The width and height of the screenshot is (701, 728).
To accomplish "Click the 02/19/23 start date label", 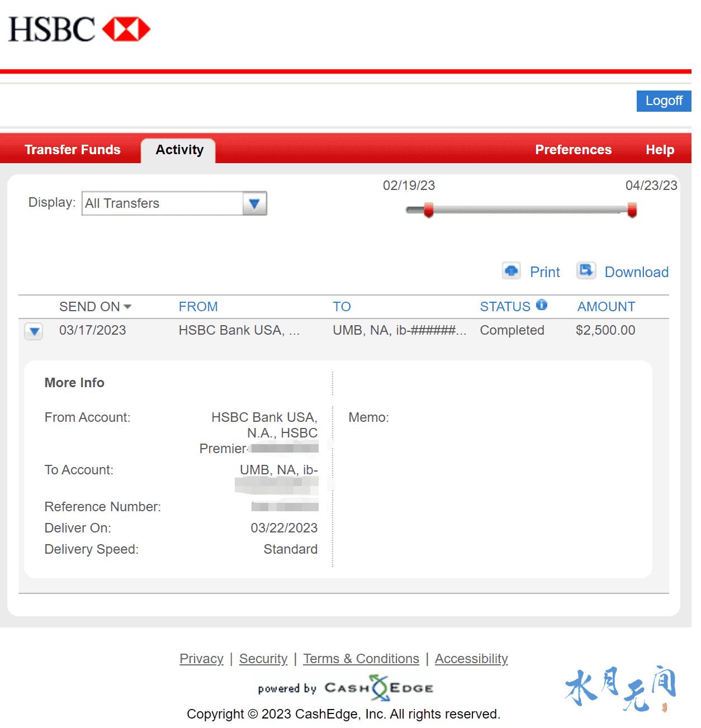I will pos(409,185).
